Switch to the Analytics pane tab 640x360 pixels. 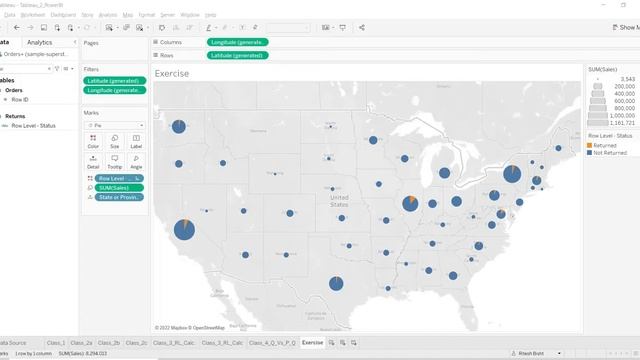point(40,42)
